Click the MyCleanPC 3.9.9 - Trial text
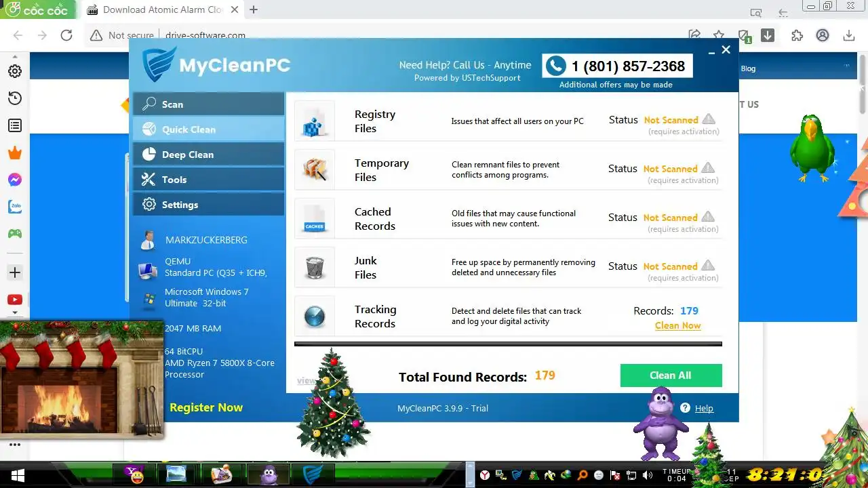 [x=443, y=408]
